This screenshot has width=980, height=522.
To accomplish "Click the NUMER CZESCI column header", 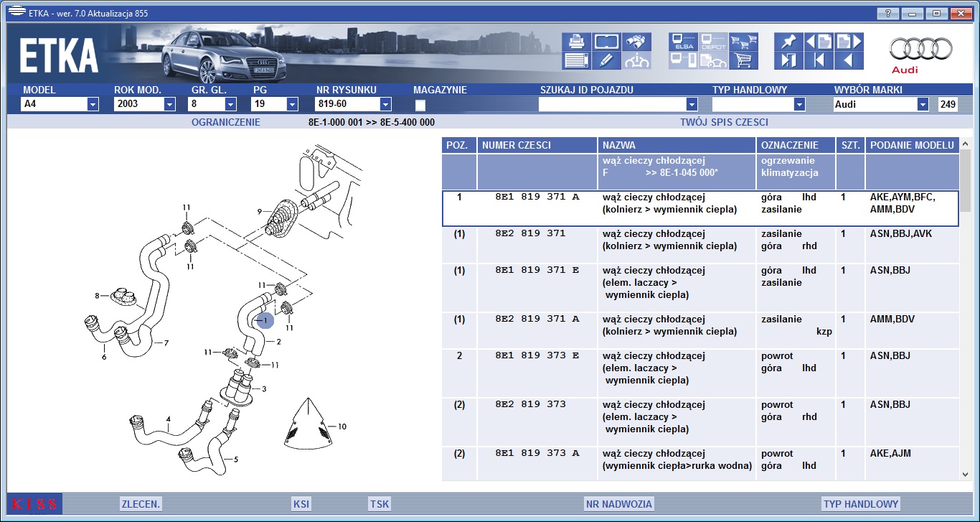I will [x=537, y=145].
